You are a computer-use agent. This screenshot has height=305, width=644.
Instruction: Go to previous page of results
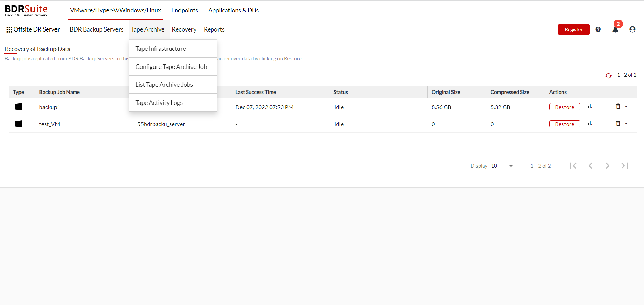590,166
